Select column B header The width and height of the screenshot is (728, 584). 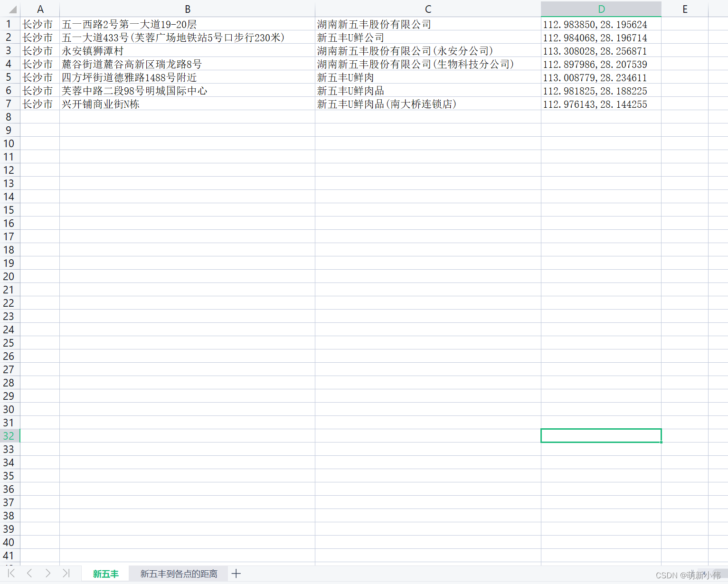(188, 9)
